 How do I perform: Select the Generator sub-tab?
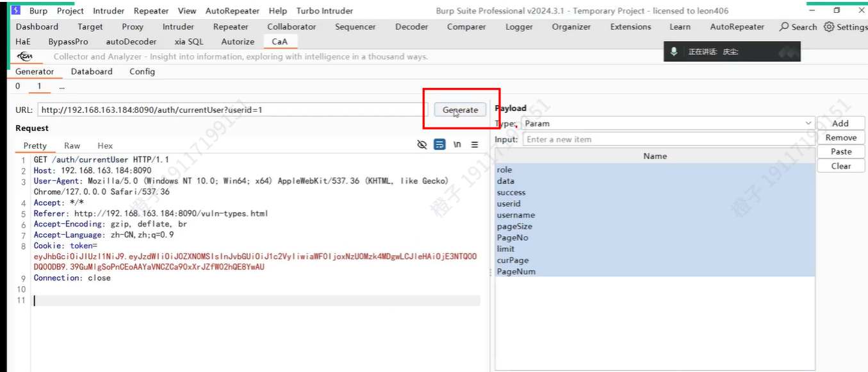point(35,72)
